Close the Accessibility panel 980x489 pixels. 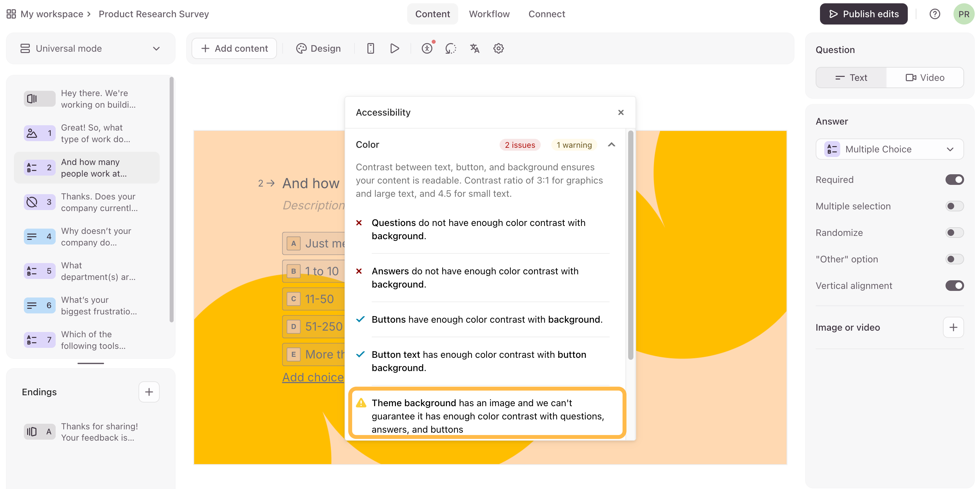621,112
